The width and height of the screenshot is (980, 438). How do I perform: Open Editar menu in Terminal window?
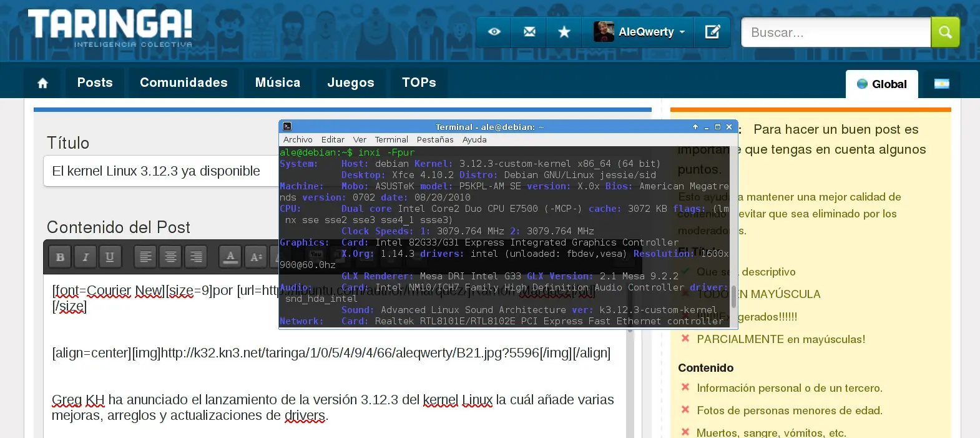[x=333, y=139]
